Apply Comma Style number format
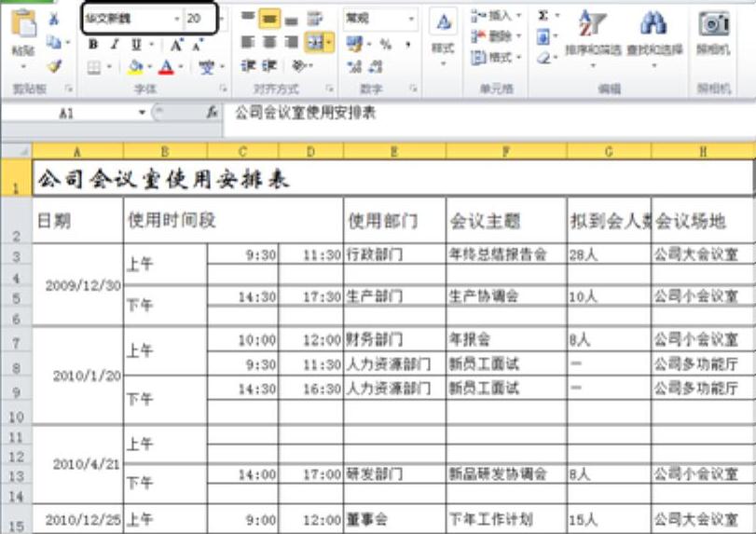Viewport: 756px width, 534px height. 408,45
